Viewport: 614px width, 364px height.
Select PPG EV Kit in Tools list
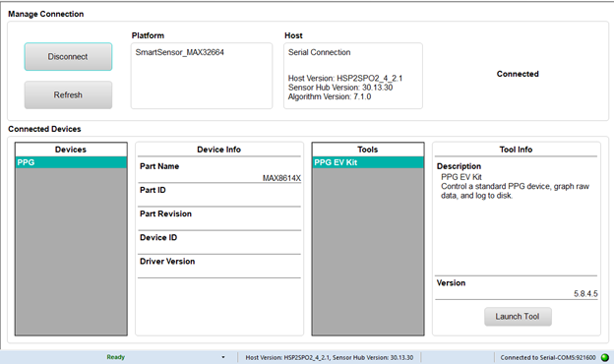coord(368,162)
